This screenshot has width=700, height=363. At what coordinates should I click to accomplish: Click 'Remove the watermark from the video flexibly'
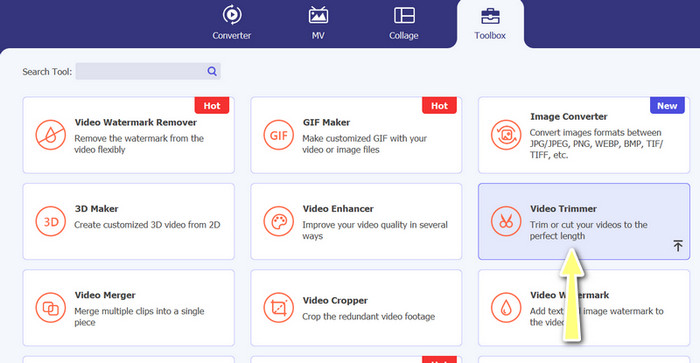tap(139, 144)
